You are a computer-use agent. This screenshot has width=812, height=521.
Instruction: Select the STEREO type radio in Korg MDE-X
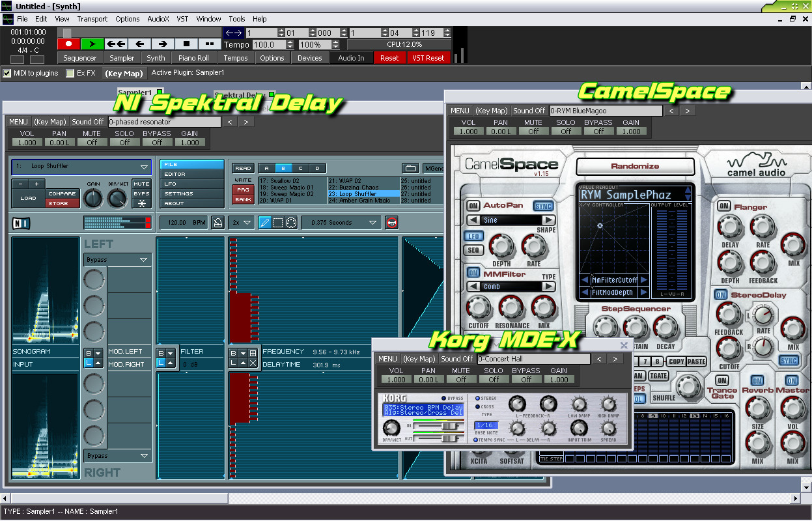[477, 398]
